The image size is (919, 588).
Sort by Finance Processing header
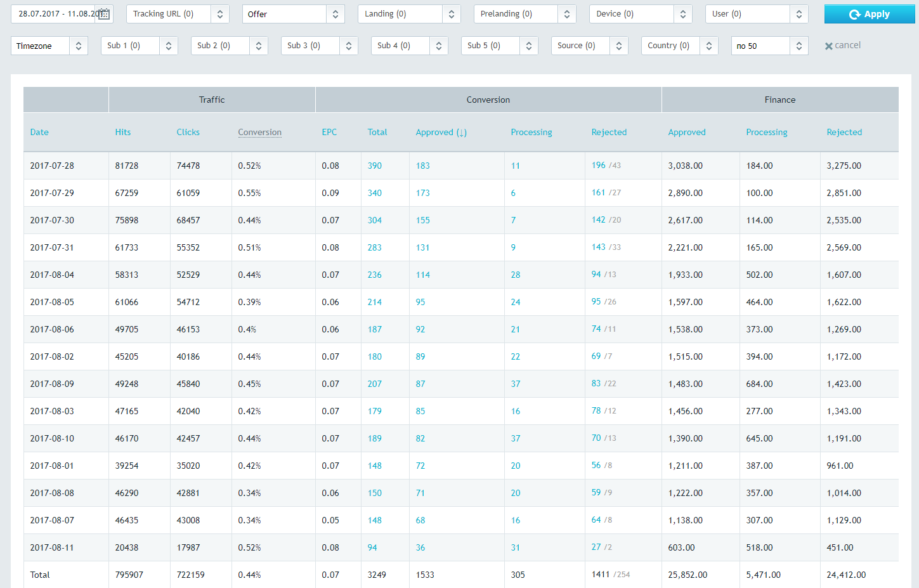point(767,132)
